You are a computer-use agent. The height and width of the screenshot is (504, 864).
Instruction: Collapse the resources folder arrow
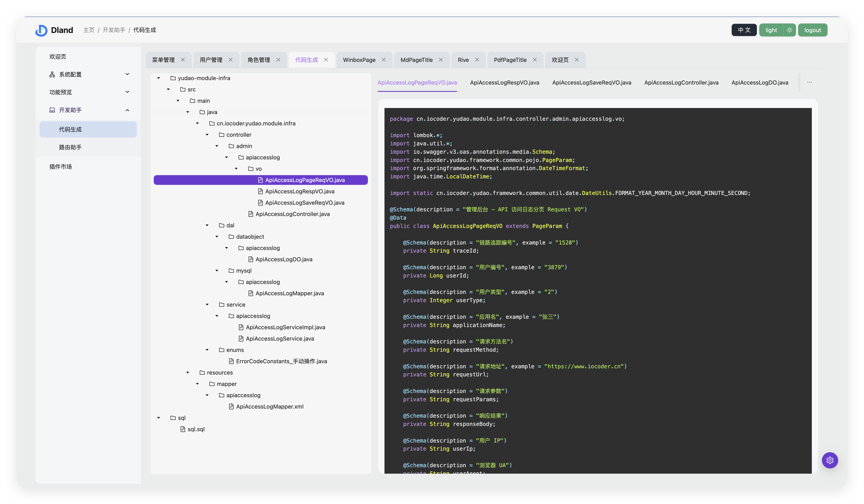(x=188, y=372)
